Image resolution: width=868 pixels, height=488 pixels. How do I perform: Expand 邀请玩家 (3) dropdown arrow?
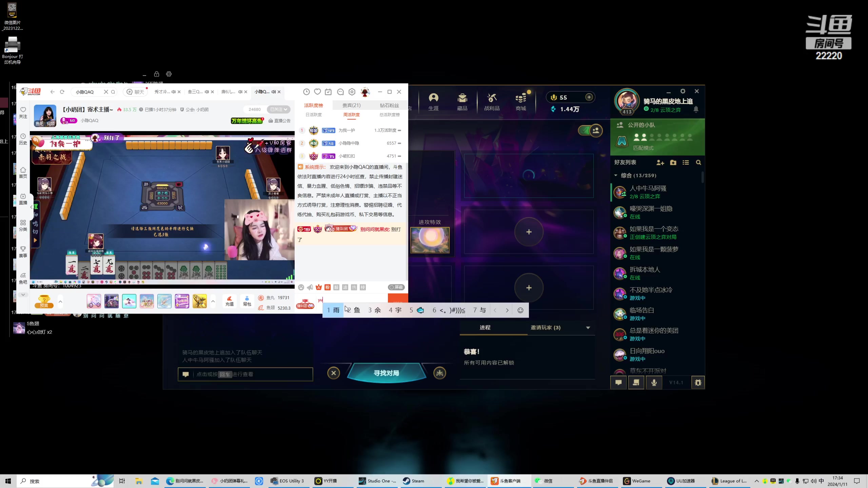click(x=588, y=328)
